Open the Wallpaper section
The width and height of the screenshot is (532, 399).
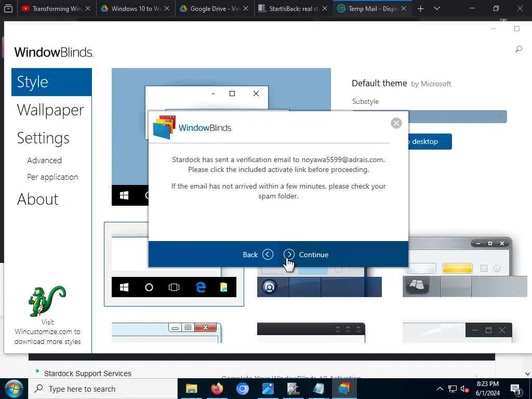click(50, 110)
